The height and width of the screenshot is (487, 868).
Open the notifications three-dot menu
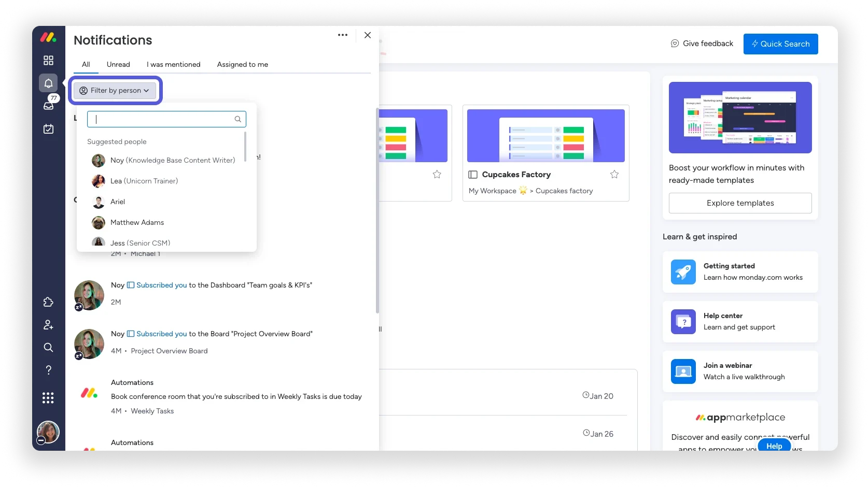click(x=343, y=35)
